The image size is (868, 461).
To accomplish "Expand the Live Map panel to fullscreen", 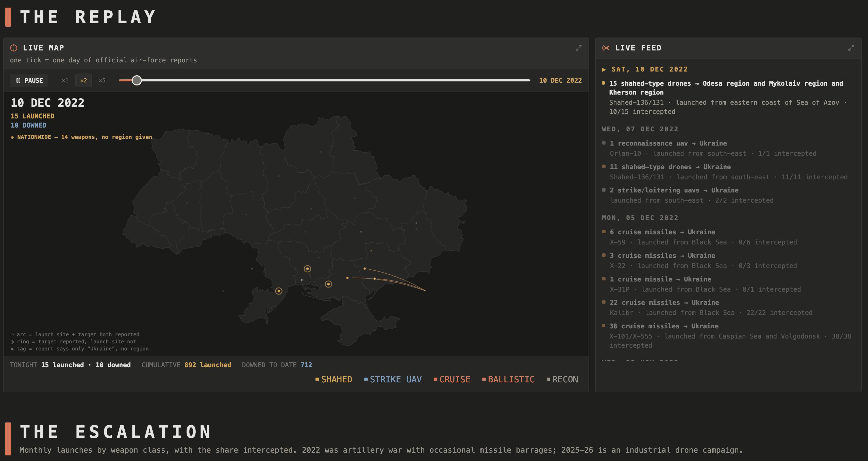I will pyautogui.click(x=578, y=48).
